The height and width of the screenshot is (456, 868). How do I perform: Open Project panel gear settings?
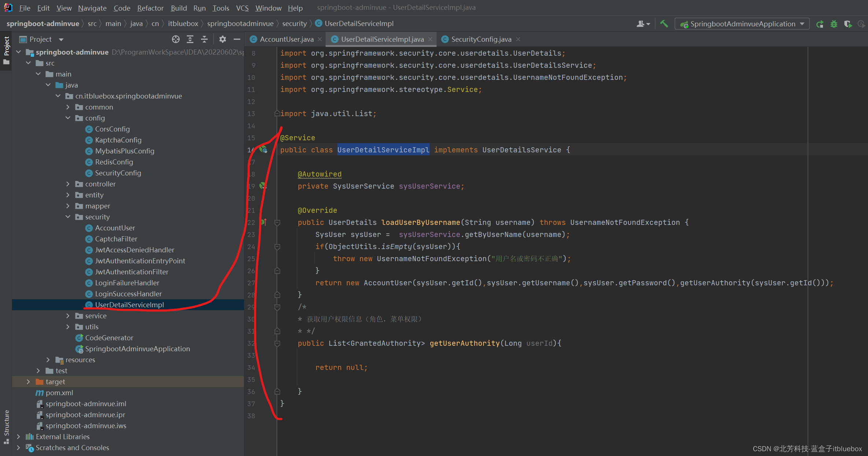[x=222, y=39]
